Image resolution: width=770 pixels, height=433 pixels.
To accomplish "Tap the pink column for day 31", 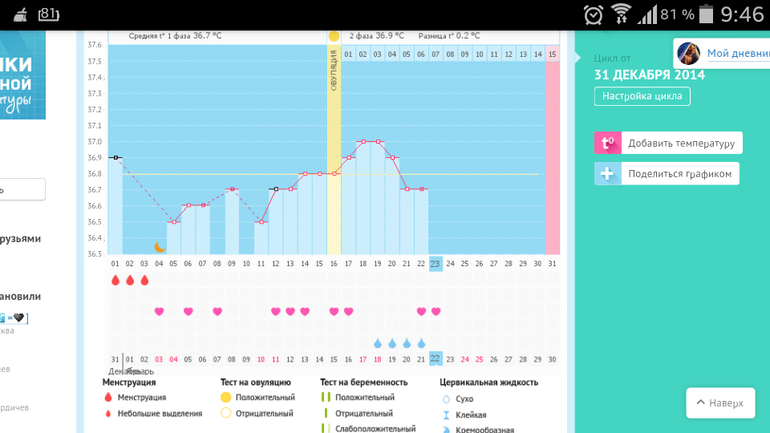I will (x=552, y=150).
